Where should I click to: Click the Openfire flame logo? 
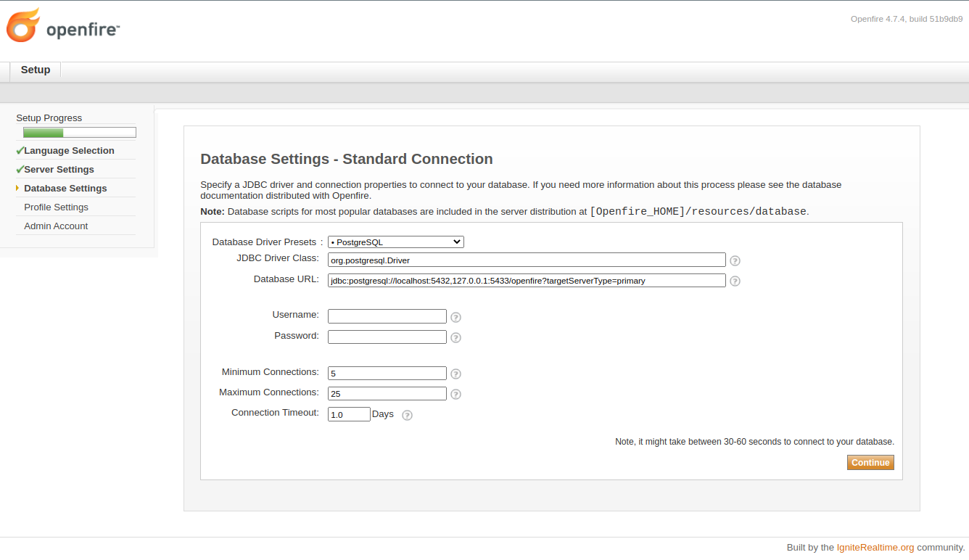pyautogui.click(x=23, y=26)
